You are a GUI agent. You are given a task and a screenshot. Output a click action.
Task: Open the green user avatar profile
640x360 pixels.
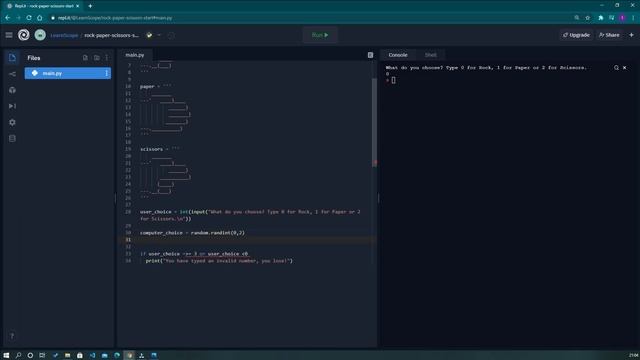click(x=40, y=35)
